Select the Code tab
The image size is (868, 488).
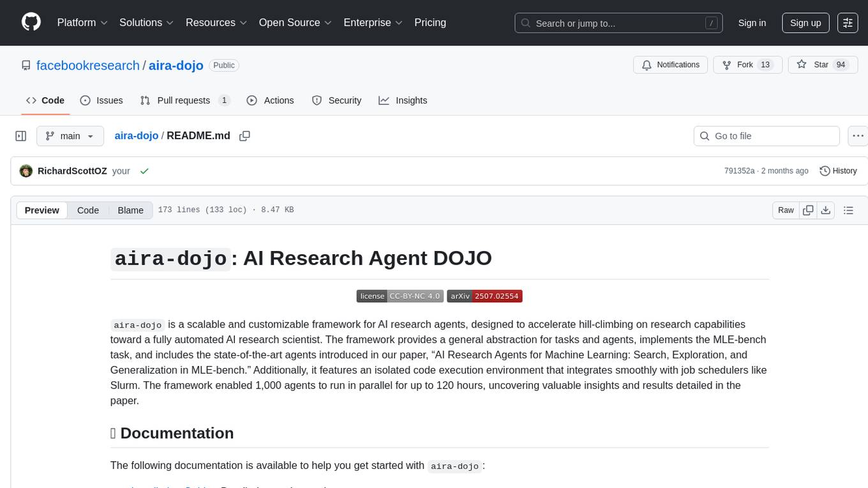[x=45, y=100]
